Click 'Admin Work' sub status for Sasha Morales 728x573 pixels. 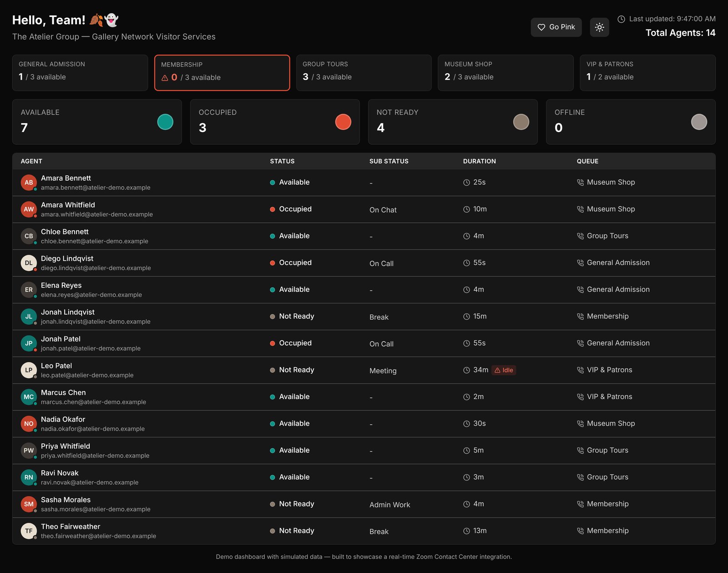pyautogui.click(x=390, y=505)
